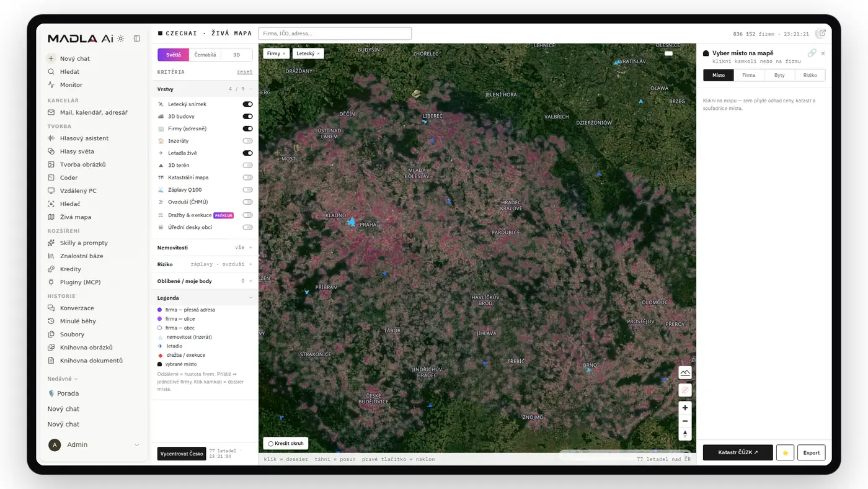Open Hlasy světa in the sidebar

tap(77, 151)
